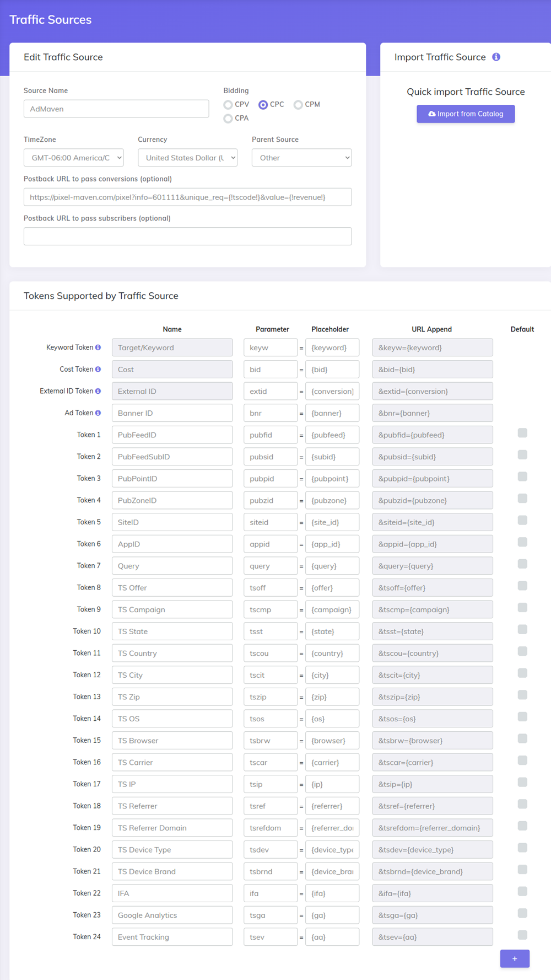Click Token 20 name field TS Device Type
Image resolution: width=551 pixels, height=980 pixels.
click(172, 850)
